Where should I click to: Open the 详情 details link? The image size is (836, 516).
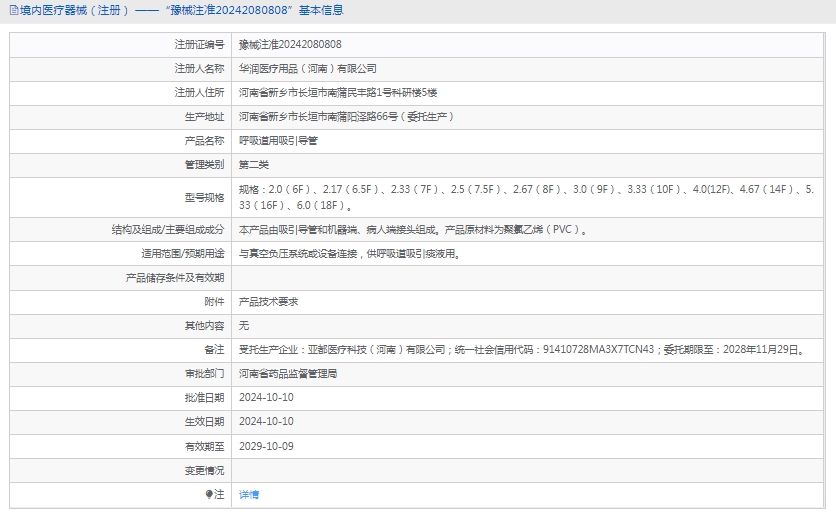(249, 494)
